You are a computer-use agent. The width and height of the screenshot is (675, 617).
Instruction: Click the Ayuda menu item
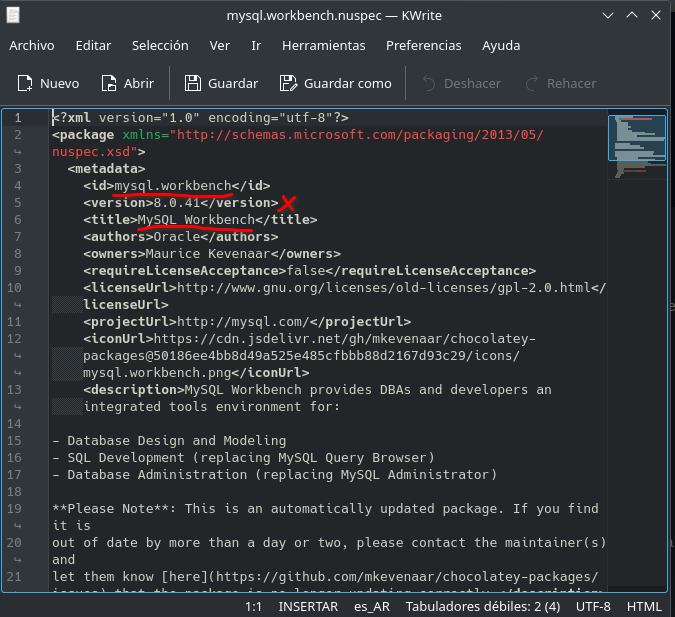[x=500, y=46]
